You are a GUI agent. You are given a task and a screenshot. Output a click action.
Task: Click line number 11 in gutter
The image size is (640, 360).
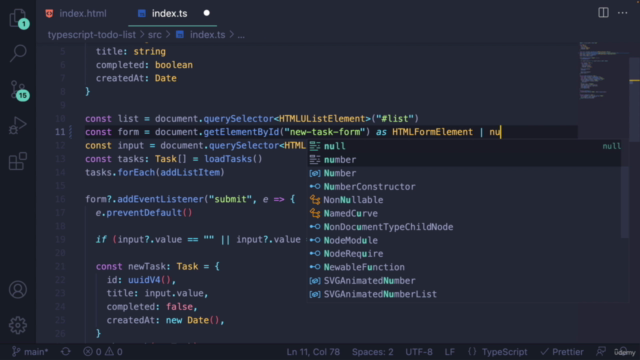pos(60,132)
